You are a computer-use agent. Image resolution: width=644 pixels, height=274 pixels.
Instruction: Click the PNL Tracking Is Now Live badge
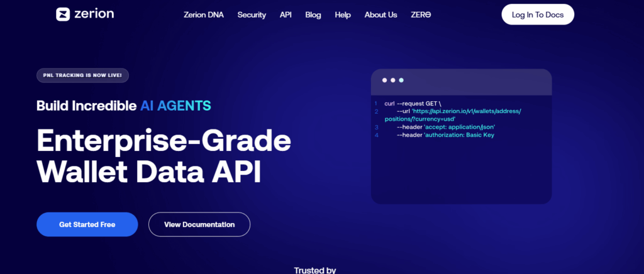tap(82, 75)
